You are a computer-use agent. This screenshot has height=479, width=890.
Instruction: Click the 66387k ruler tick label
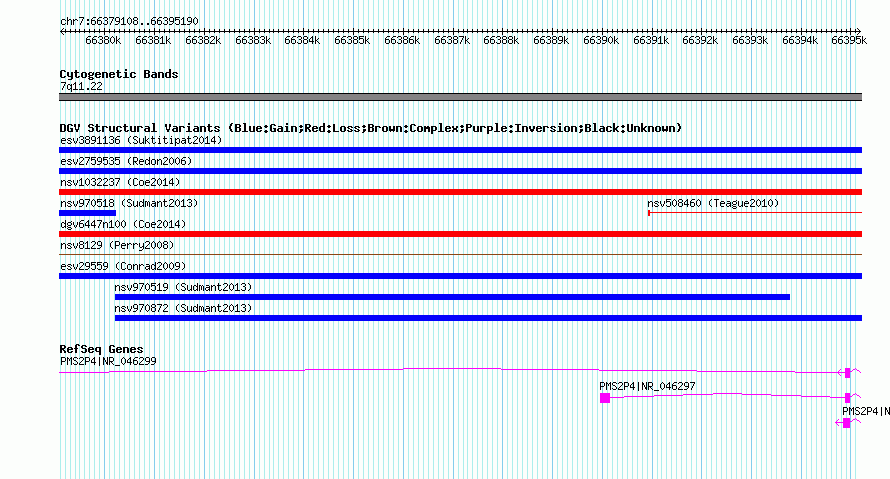(452, 40)
